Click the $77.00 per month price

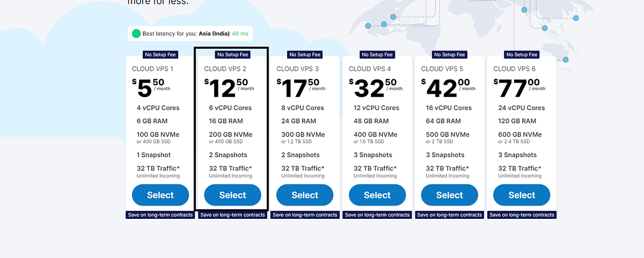tap(519, 88)
